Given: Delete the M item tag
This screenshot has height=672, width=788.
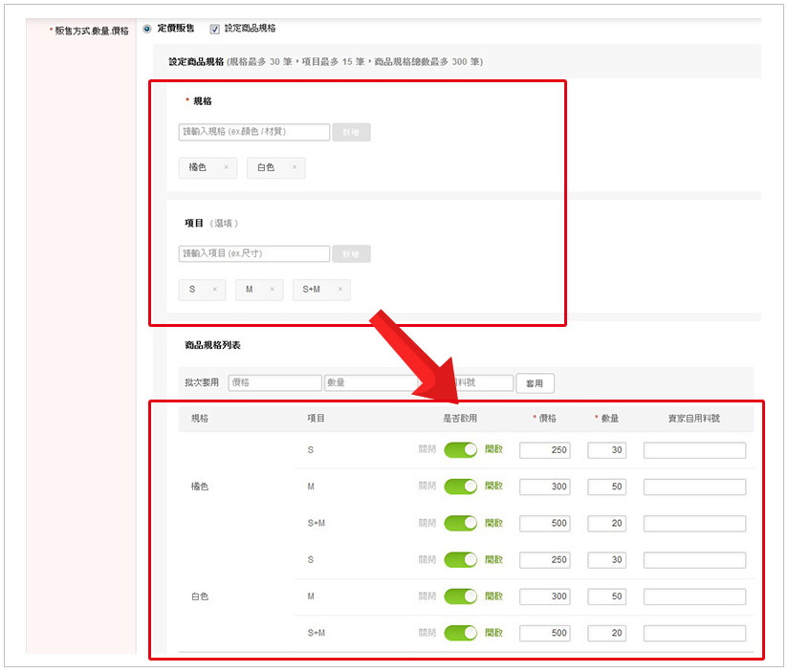Looking at the screenshot, I should pyautogui.click(x=272, y=290).
